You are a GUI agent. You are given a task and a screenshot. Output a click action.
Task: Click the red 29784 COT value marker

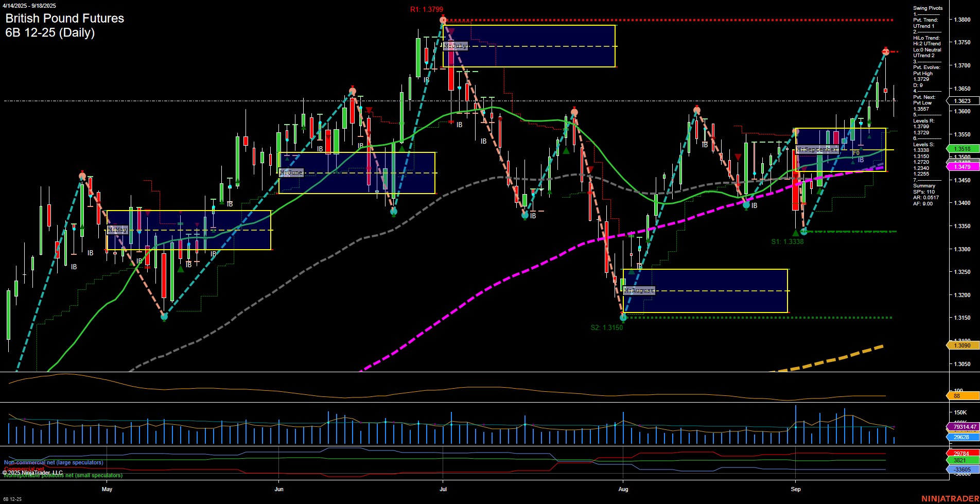pyautogui.click(x=960, y=453)
